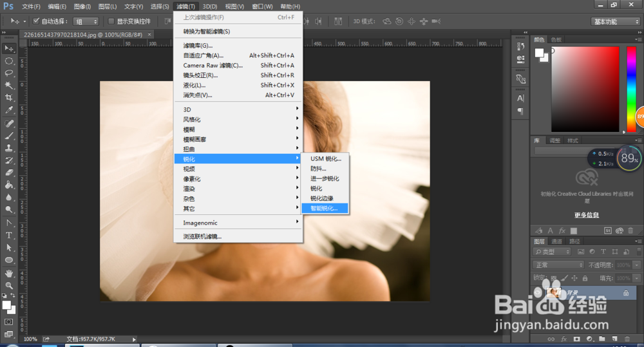Screen dimensions: 644x347
Task: Select the Clone Stamp tool
Action: 8,148
